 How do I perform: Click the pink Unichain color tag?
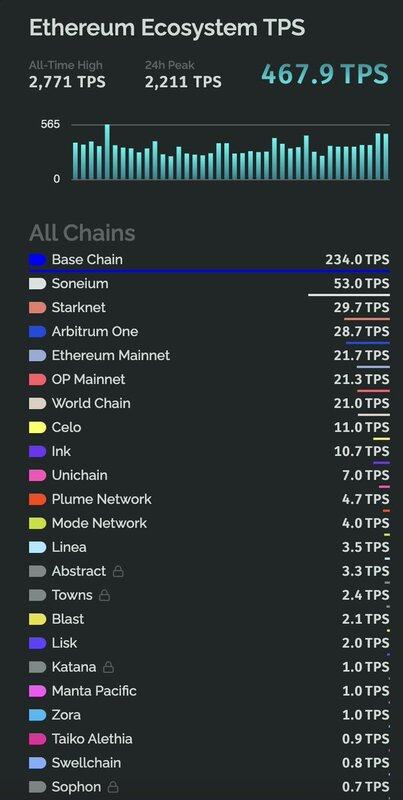point(38,476)
